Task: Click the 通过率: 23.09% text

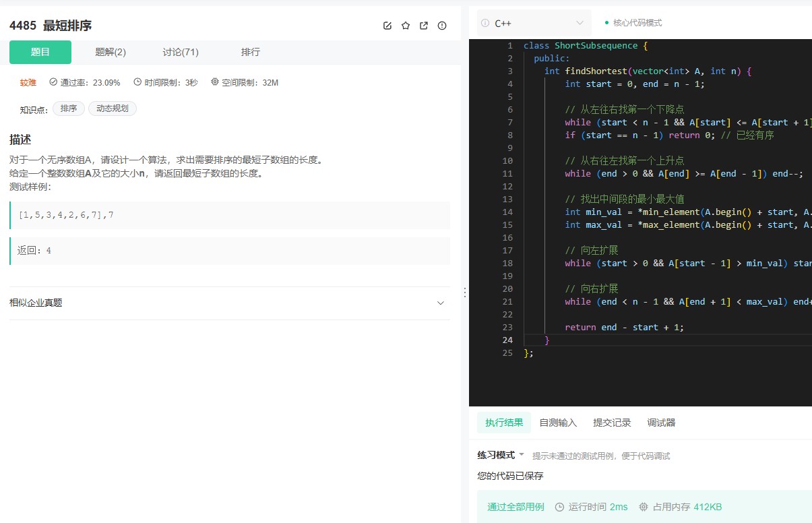Action: pyautogui.click(x=90, y=83)
